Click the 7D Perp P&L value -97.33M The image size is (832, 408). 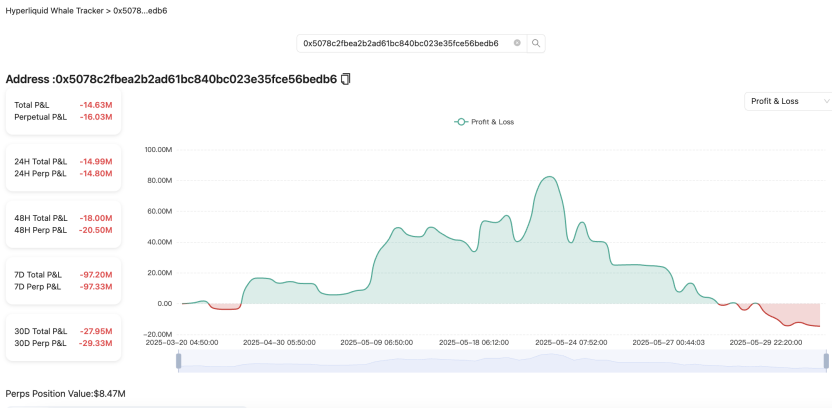pyautogui.click(x=96, y=287)
